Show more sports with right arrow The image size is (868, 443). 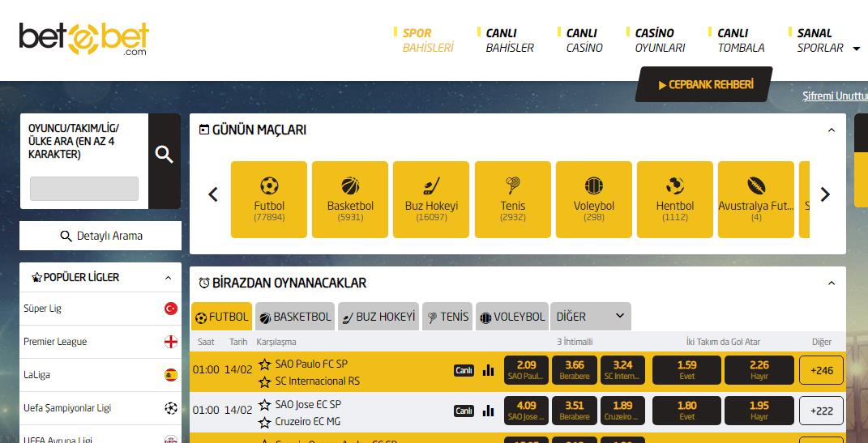(x=825, y=194)
